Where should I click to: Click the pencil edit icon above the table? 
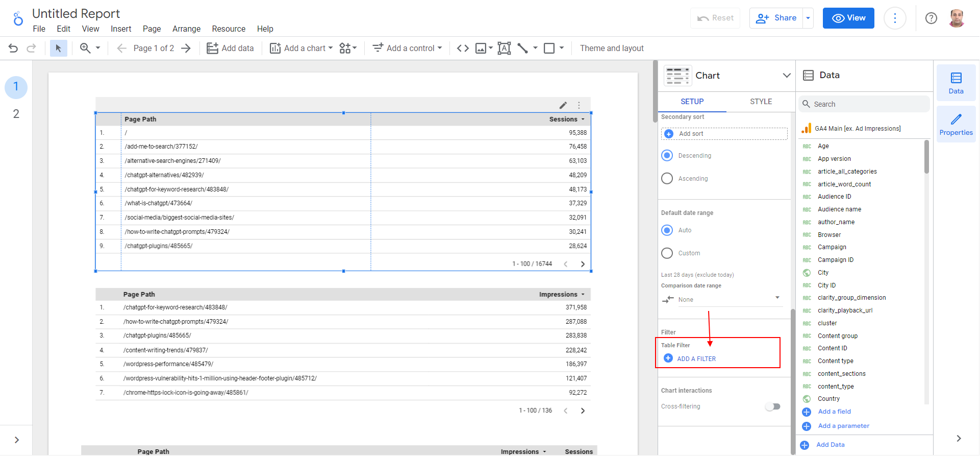[563, 105]
